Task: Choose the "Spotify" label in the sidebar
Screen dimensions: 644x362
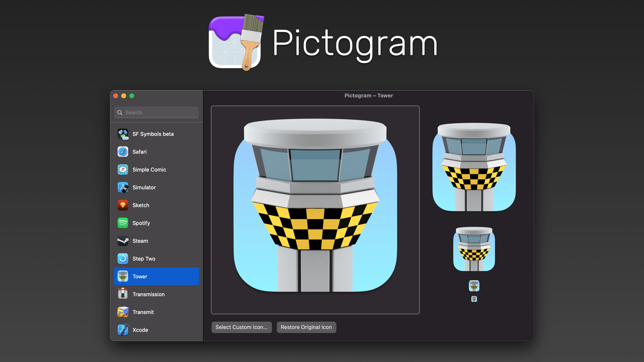Action: point(141,223)
